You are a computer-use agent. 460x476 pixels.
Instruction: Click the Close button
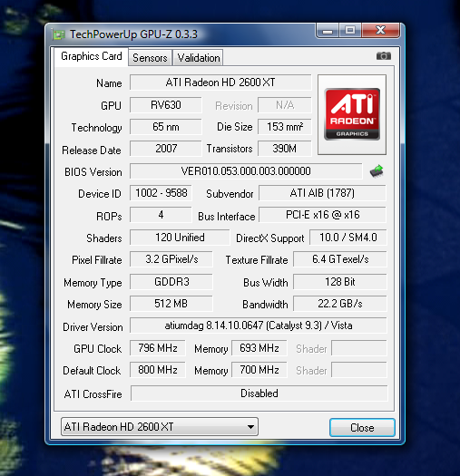pos(362,427)
